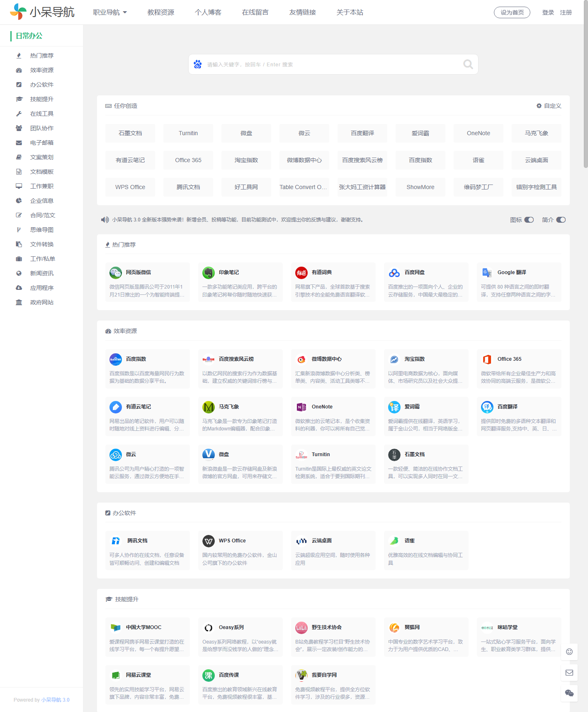This screenshot has width=588, height=712.
Task: Open the mail envelope floating icon
Action: click(569, 673)
